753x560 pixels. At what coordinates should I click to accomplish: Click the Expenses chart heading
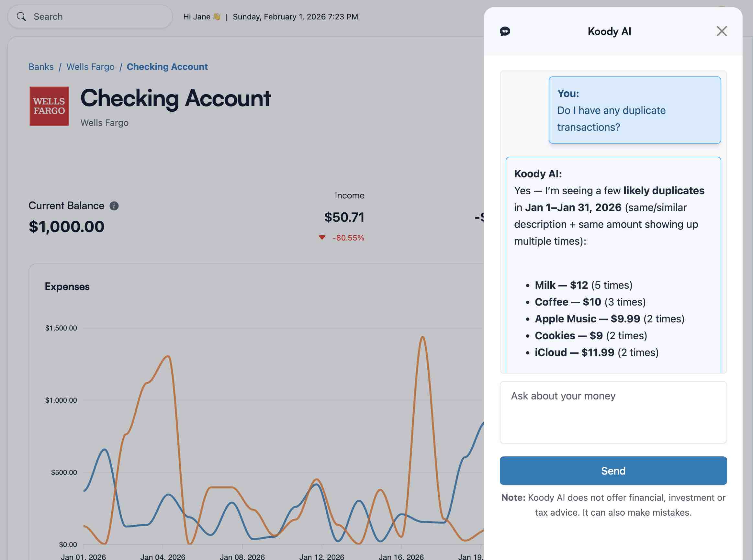[x=67, y=286]
